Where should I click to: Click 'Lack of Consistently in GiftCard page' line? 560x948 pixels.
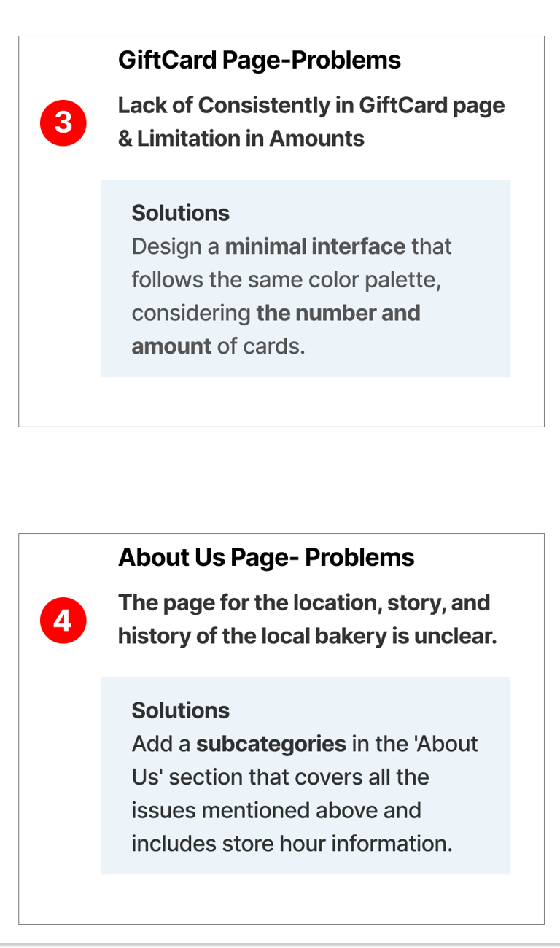pyautogui.click(x=311, y=105)
